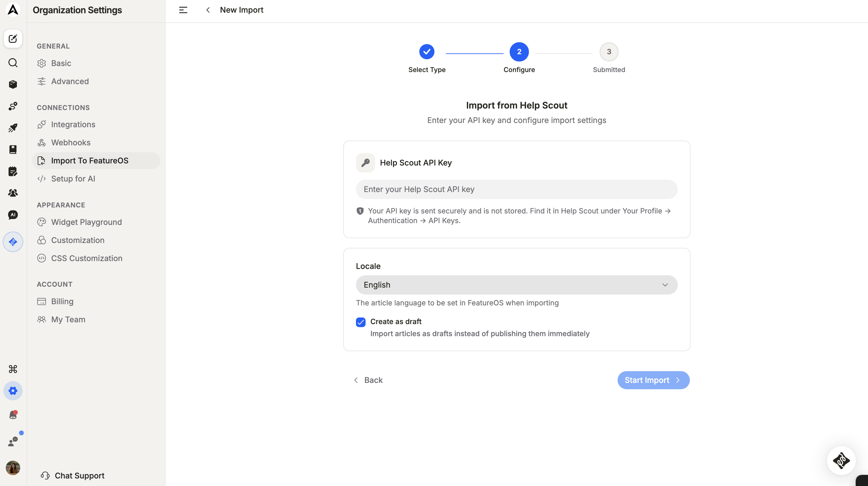This screenshot has width=868, height=486.
Task: Open the profile avatar
Action: point(13,468)
